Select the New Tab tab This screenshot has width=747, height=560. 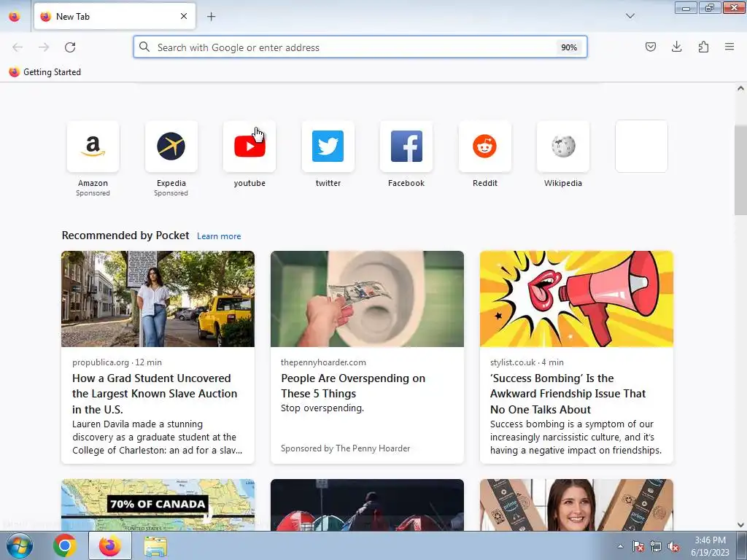115,16
